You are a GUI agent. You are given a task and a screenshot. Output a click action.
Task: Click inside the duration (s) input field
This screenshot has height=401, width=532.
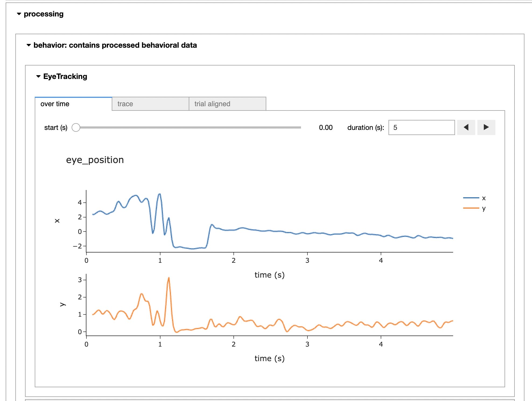pos(421,127)
